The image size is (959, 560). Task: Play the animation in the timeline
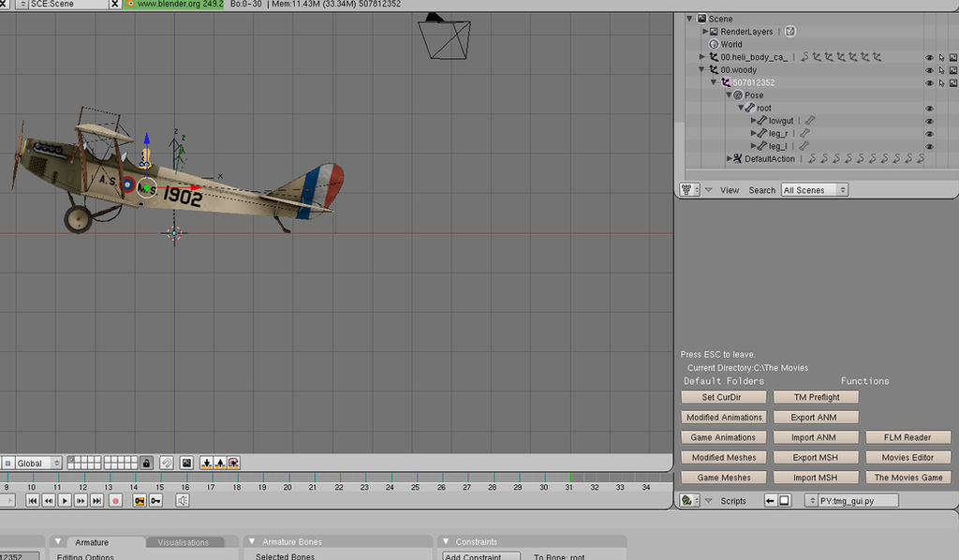point(65,501)
